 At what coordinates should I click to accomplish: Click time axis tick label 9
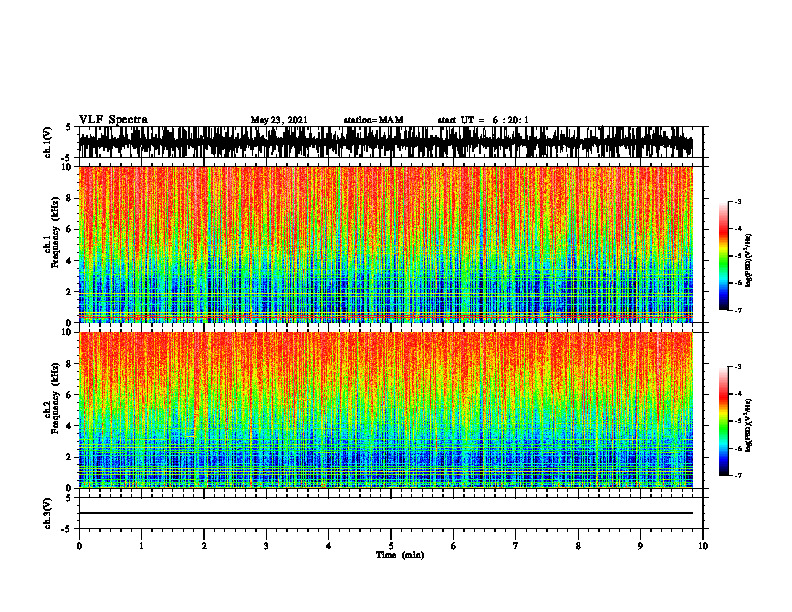point(640,546)
